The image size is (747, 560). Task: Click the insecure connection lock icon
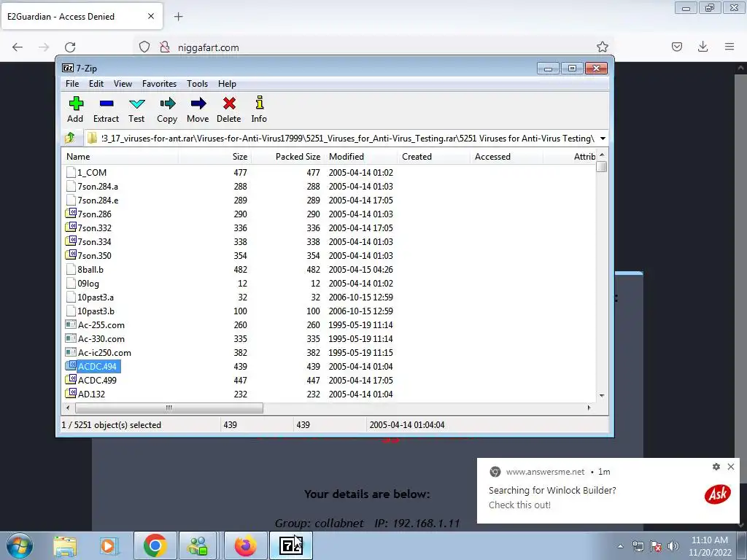pos(165,47)
